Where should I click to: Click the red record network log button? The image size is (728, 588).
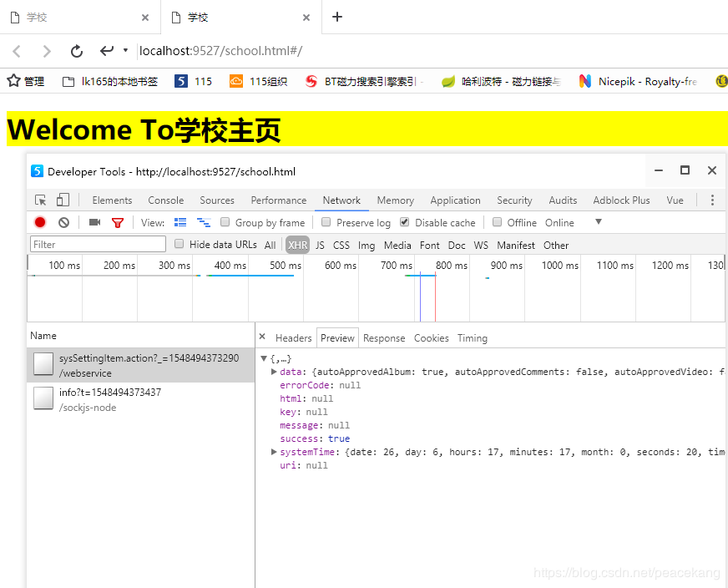pyautogui.click(x=40, y=222)
